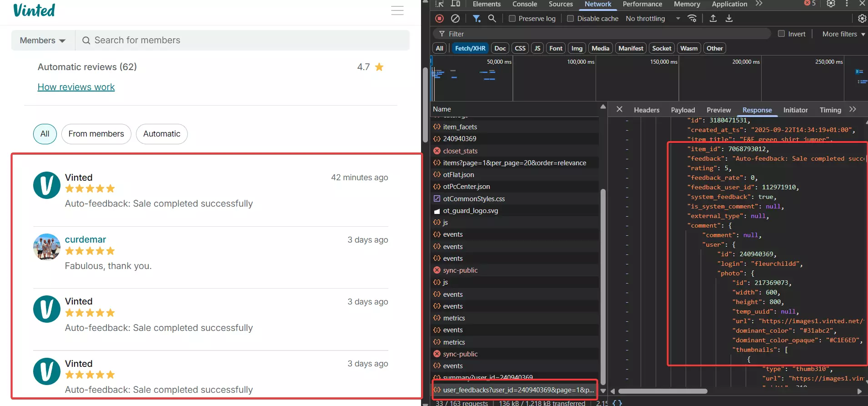Click the record network log icon

(x=439, y=19)
